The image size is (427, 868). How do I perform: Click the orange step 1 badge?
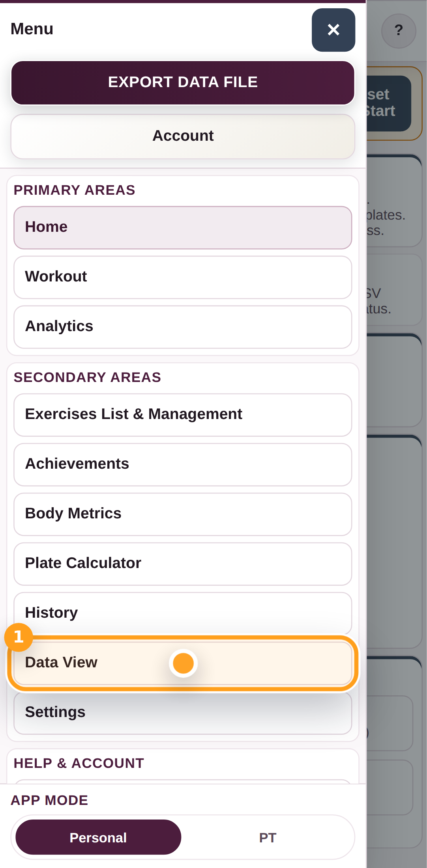pos(19,637)
